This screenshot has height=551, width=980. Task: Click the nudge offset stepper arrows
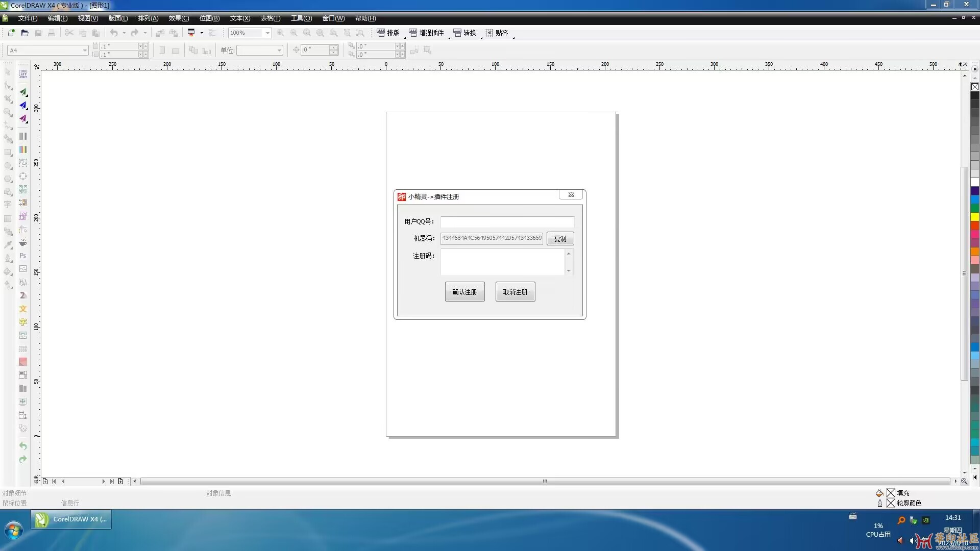coord(334,50)
